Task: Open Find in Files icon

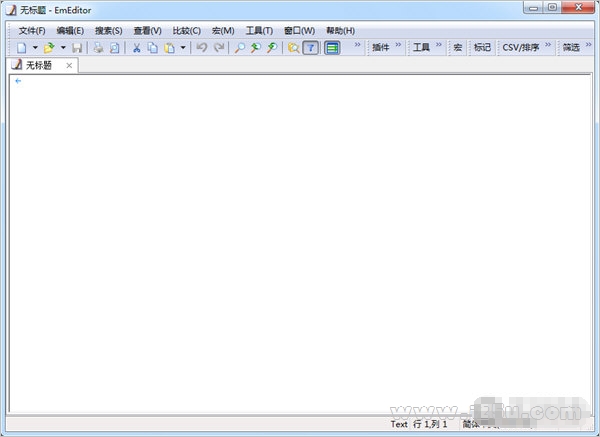Action: (x=293, y=48)
